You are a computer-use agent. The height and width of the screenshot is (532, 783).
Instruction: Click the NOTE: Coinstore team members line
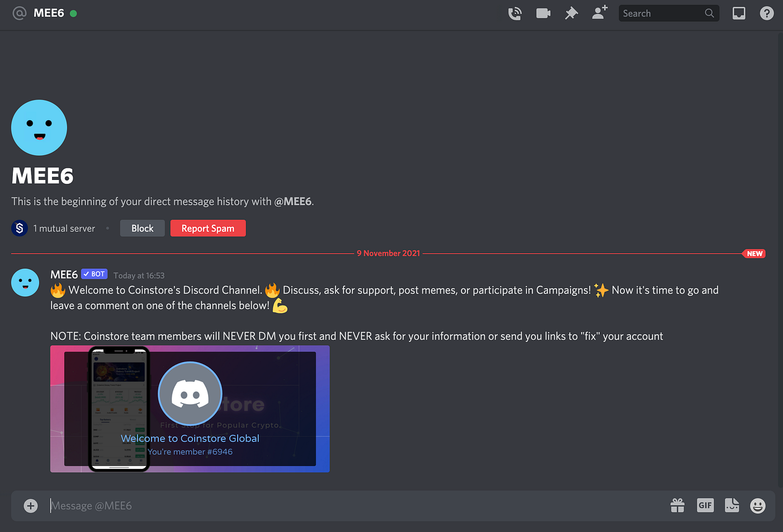point(357,336)
